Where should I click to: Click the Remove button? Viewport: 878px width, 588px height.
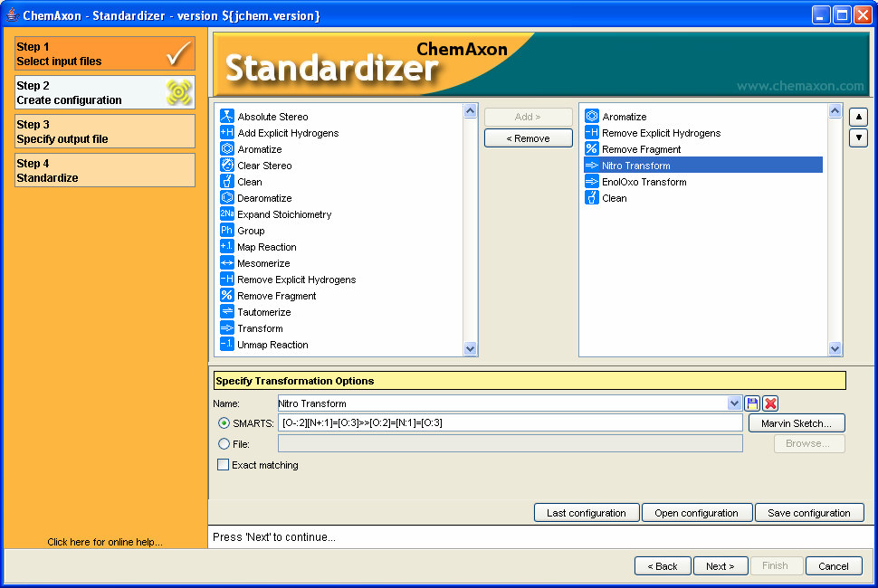(x=528, y=138)
